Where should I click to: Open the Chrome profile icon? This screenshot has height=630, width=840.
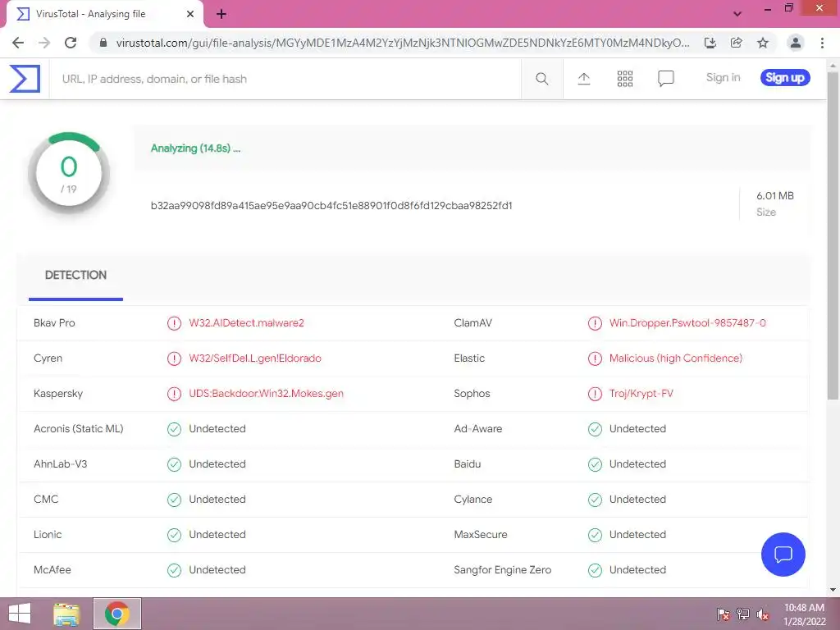click(x=796, y=43)
